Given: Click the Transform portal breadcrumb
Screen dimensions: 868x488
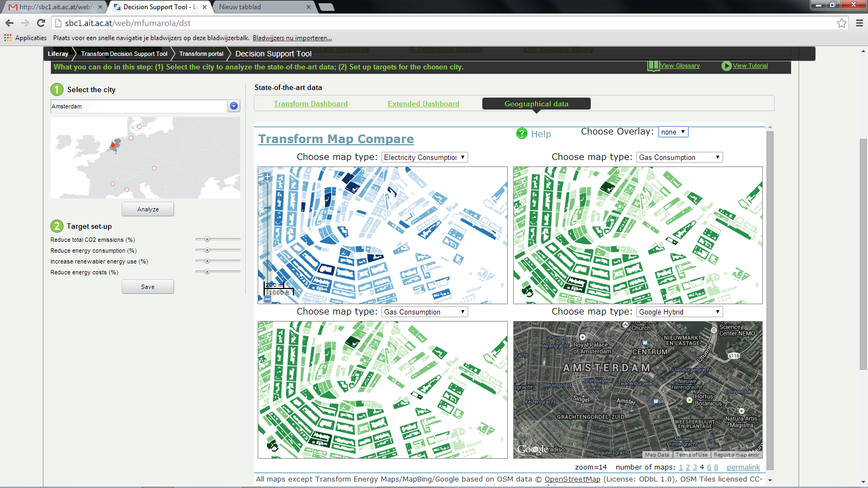Looking at the screenshot, I should tap(201, 54).
